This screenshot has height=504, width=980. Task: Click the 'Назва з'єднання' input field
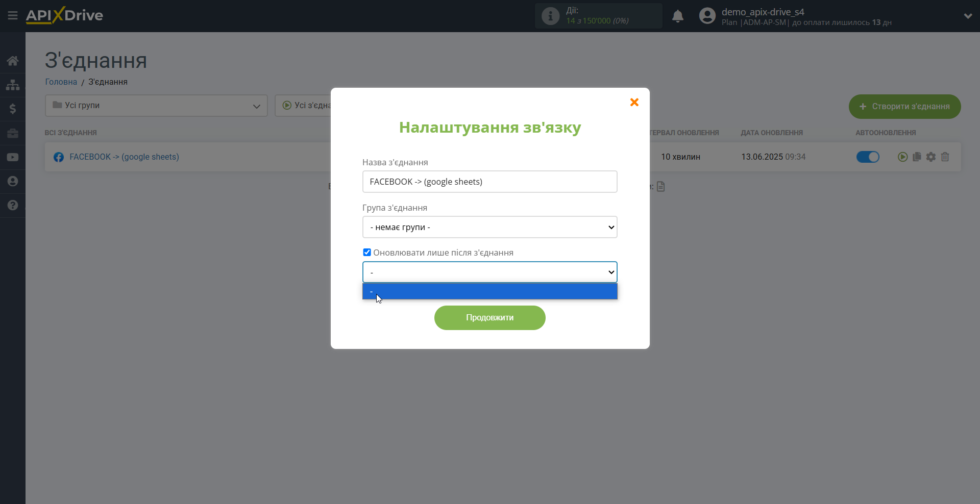tap(490, 182)
